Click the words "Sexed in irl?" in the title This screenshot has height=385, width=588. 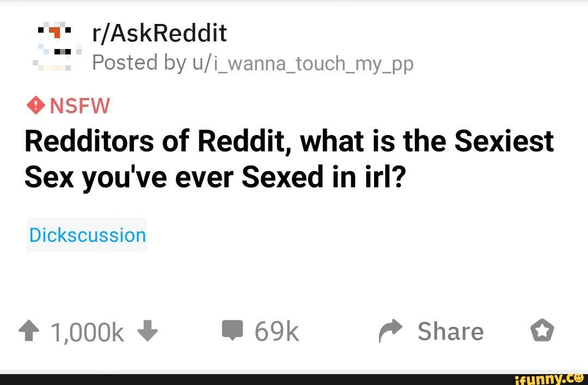tap(322, 178)
